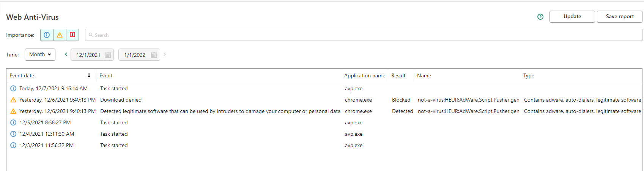The width and height of the screenshot is (644, 171).
Task: Sort by the Result column header
Action: (398, 75)
